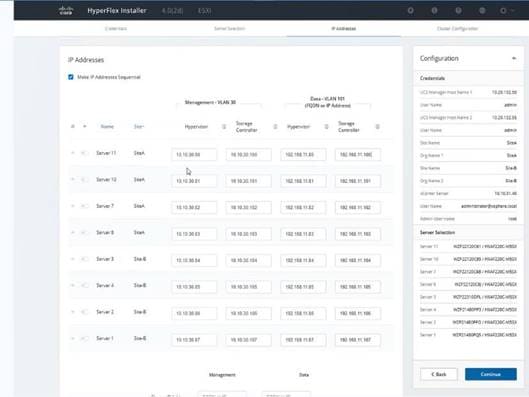Image resolution: width=529 pixels, height=397 pixels.
Task: Go to the Credentials step tab
Action: point(116,29)
